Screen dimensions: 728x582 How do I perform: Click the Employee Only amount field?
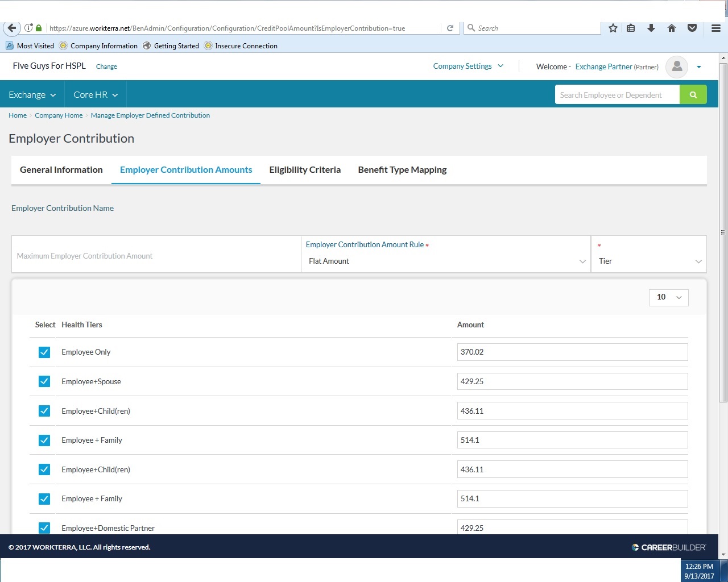click(572, 352)
